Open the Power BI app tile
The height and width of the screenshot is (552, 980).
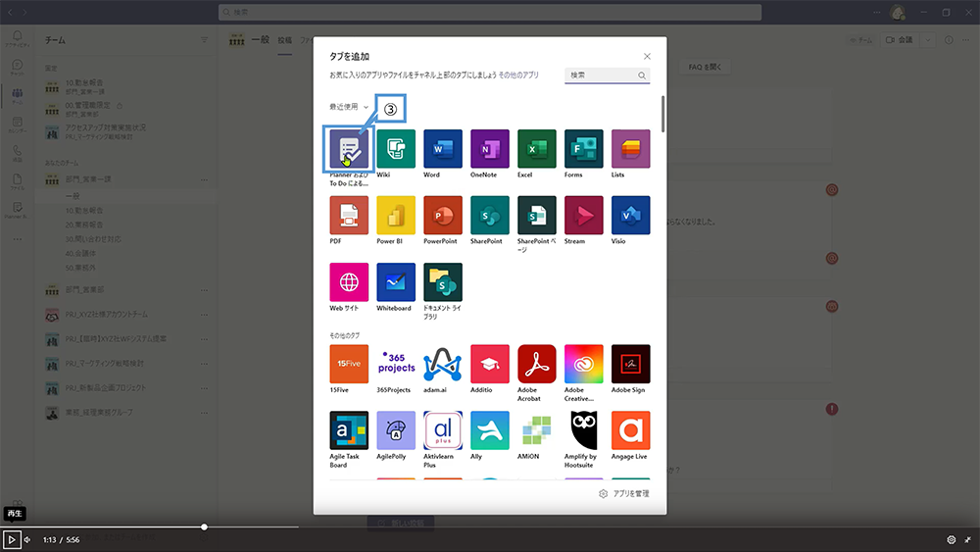click(396, 215)
